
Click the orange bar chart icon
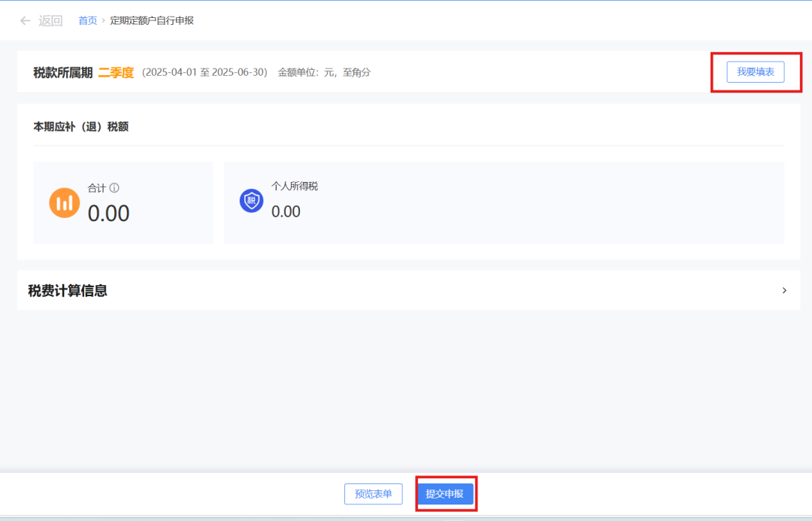tap(64, 202)
